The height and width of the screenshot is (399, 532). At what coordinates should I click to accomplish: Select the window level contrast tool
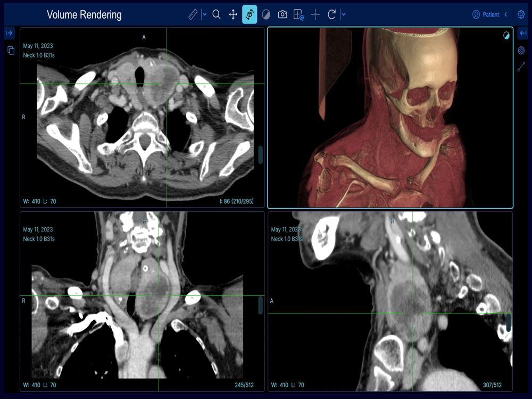pos(266,14)
